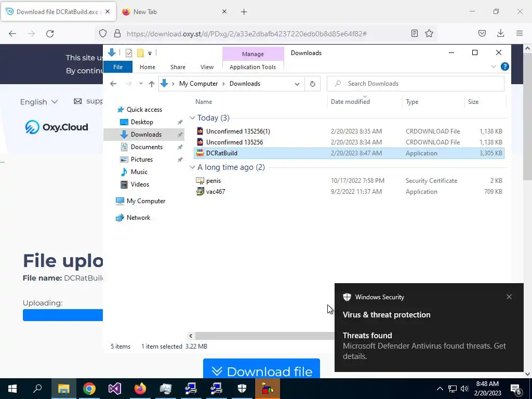Click Firefox back navigation arrow
This screenshot has width=532, height=399.
(12, 34)
